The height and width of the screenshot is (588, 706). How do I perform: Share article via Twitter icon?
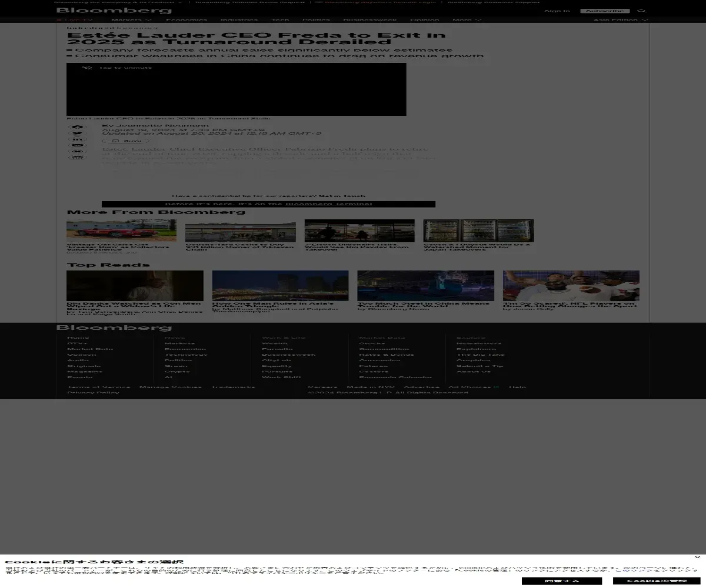point(78,133)
